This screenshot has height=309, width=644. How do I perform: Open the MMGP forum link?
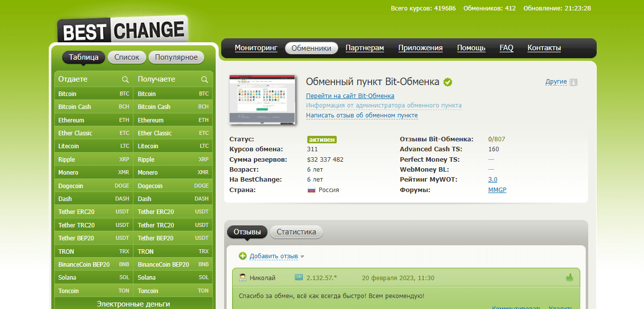pos(497,190)
